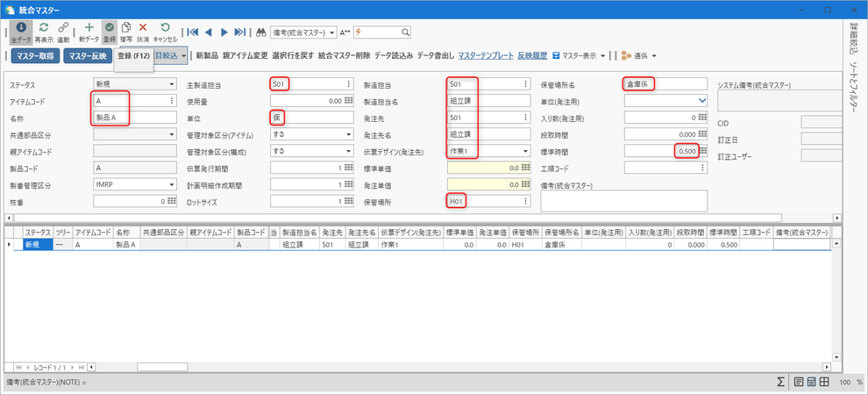Toggle the bottom-right grid view icon
Image resolution: width=868 pixels, height=395 pixels.
(x=823, y=382)
